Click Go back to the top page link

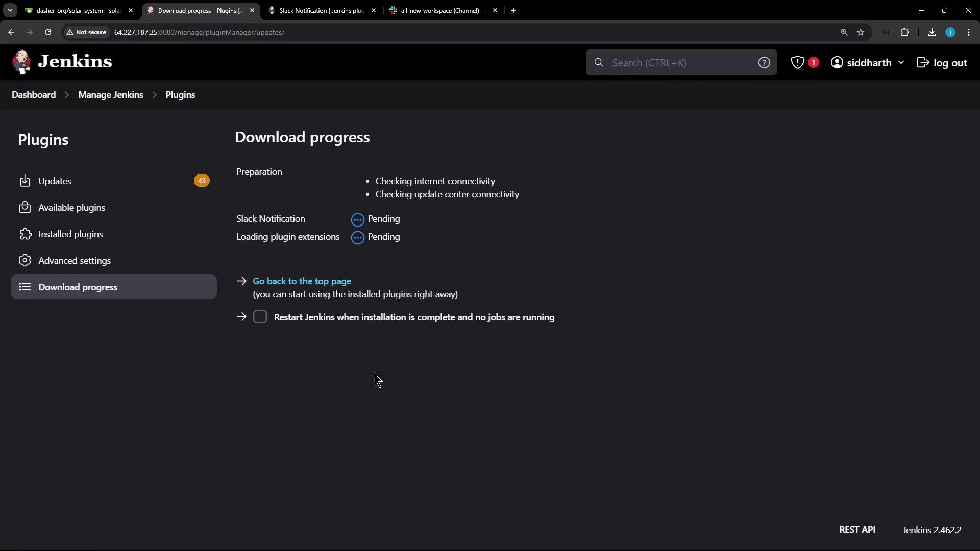point(302,281)
